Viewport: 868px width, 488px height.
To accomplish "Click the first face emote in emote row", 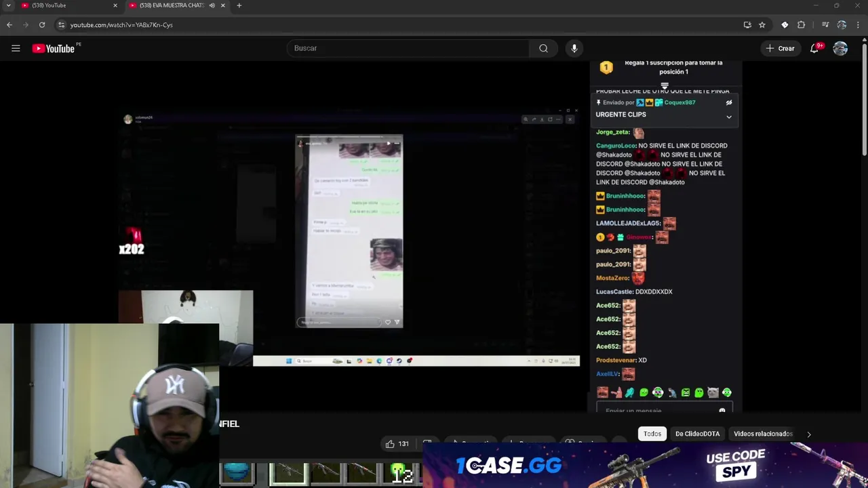I will pos(602,392).
